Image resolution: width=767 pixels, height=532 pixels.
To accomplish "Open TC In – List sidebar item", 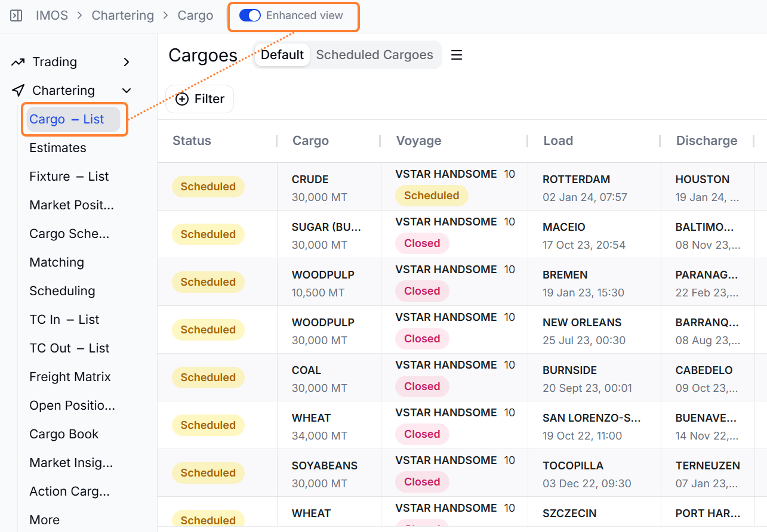I will click(x=64, y=320).
